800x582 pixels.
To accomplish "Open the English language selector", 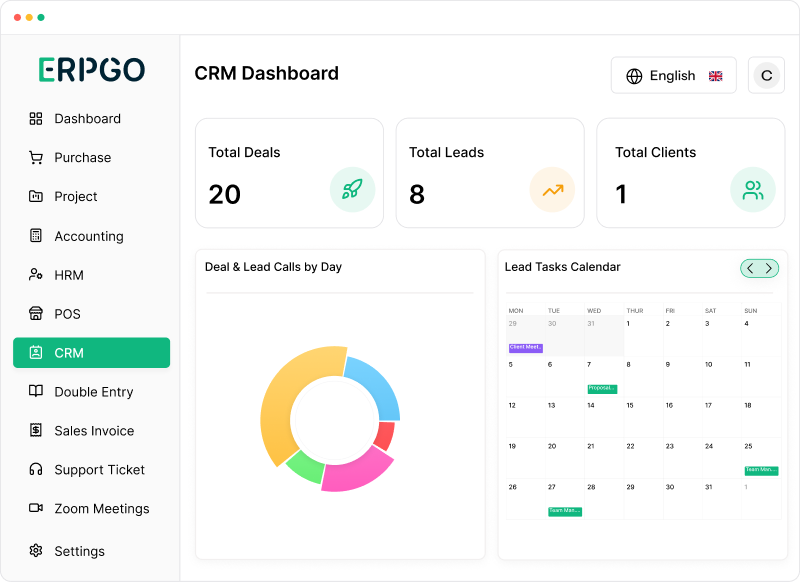I will (x=673, y=75).
